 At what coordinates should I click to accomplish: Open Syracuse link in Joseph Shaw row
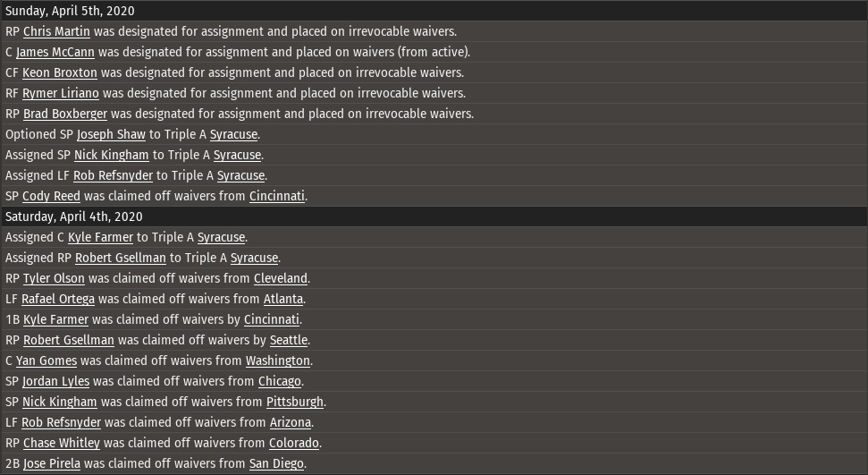click(233, 134)
